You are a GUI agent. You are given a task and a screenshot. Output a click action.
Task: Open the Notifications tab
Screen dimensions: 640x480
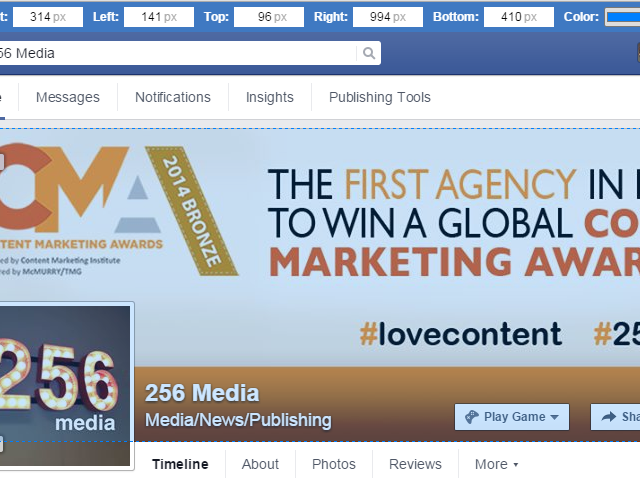(x=173, y=97)
